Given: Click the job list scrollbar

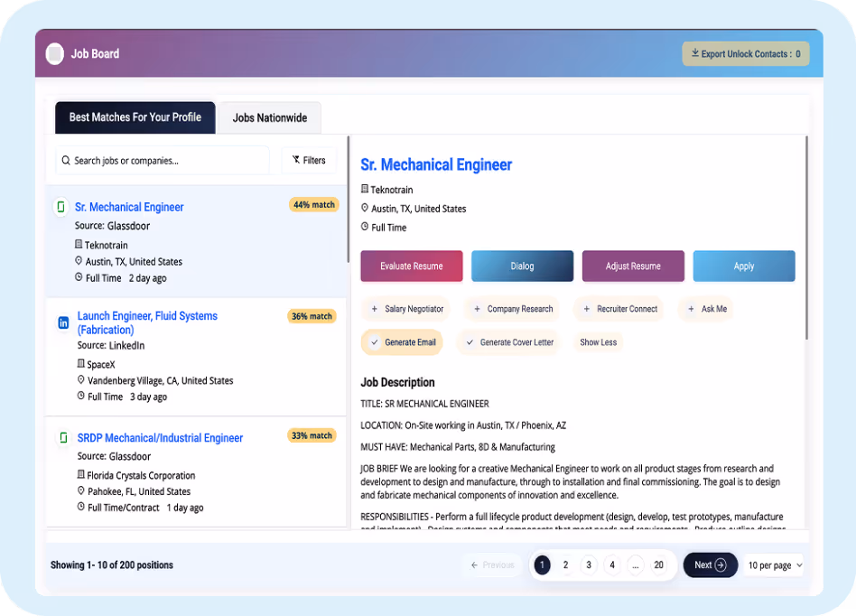Looking at the screenshot, I should point(348,200).
